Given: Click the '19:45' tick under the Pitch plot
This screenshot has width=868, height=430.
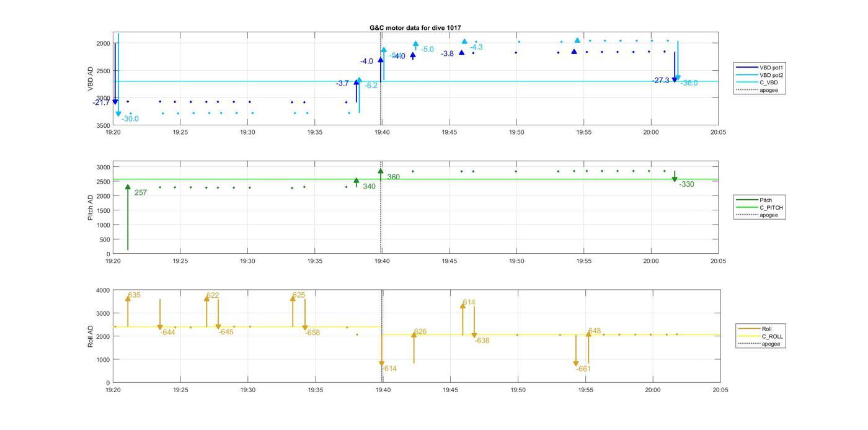Looking at the screenshot, I should click(x=449, y=261).
